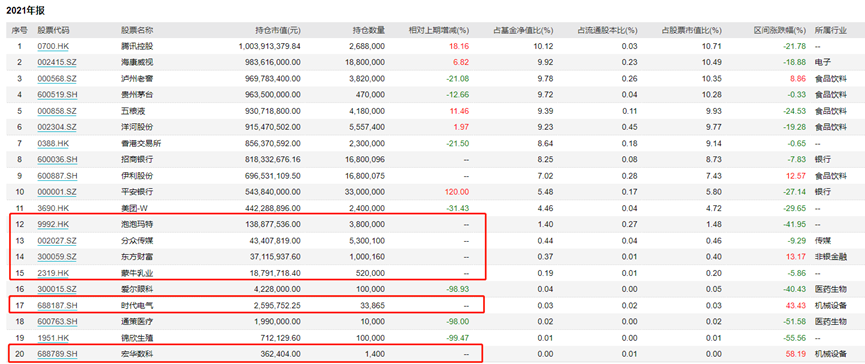Select the 2021年报 report title

(x=26, y=10)
